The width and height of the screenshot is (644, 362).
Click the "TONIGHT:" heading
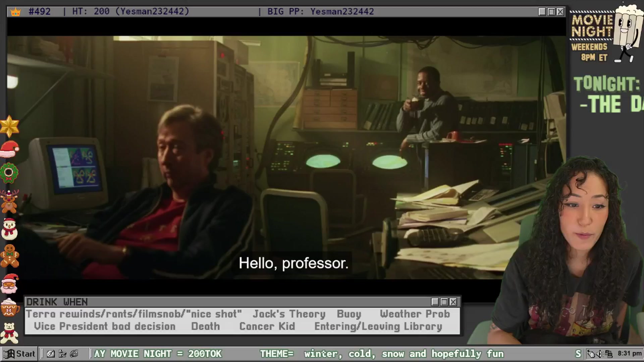click(x=606, y=84)
